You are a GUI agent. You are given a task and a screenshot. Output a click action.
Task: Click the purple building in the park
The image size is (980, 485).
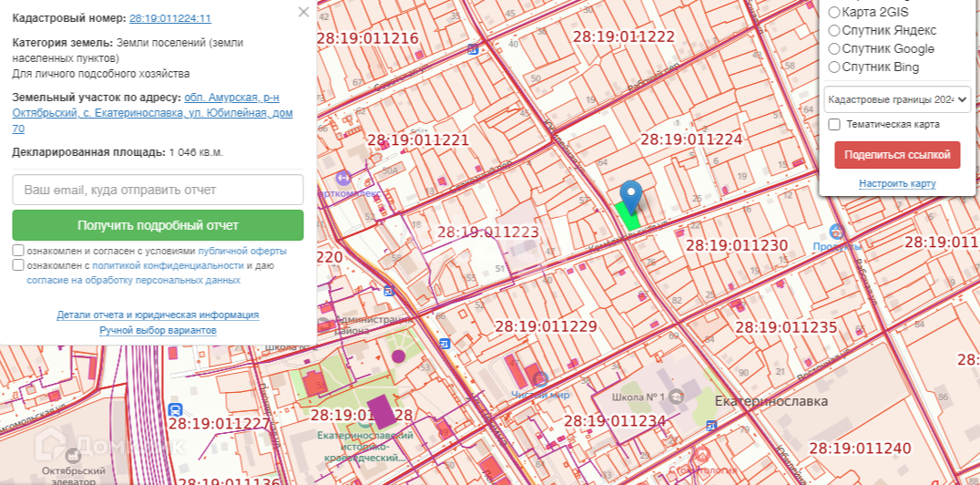[x=382, y=411]
